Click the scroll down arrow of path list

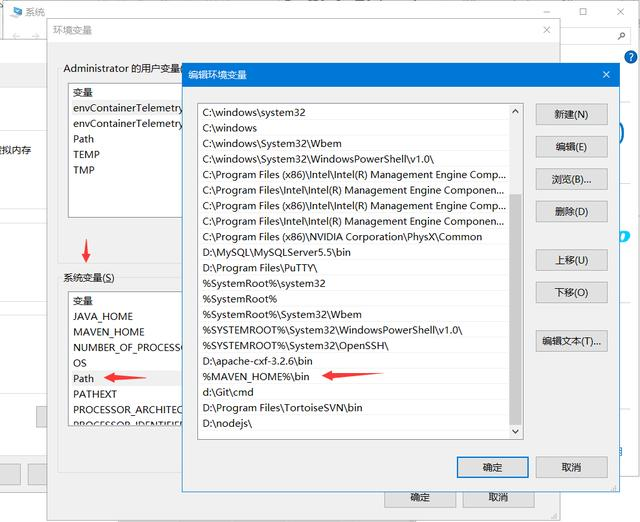516,431
